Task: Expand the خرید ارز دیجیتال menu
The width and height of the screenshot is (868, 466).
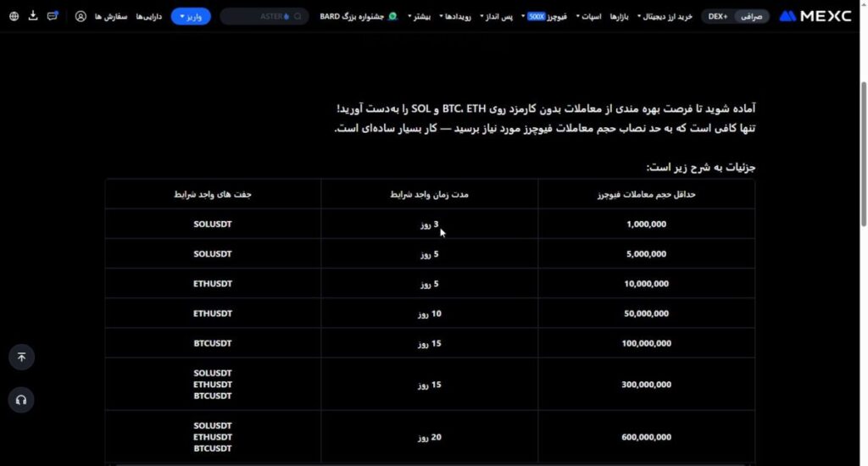Action: 666,16
